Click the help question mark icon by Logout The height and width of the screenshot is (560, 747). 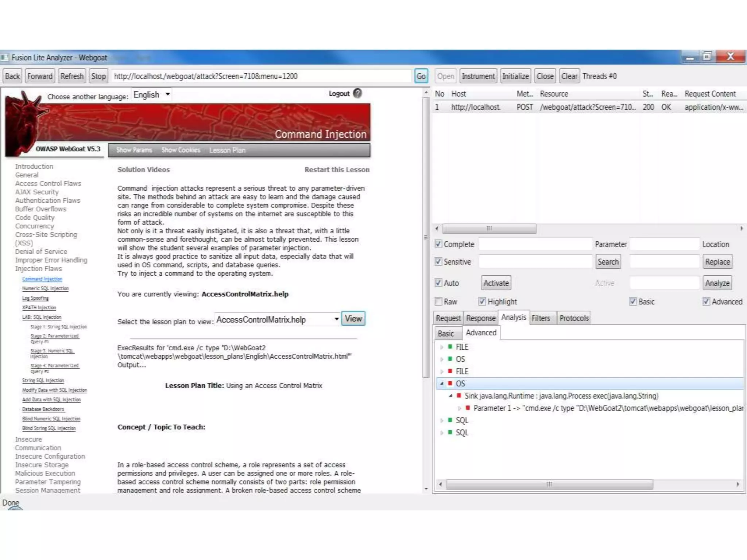[357, 93]
